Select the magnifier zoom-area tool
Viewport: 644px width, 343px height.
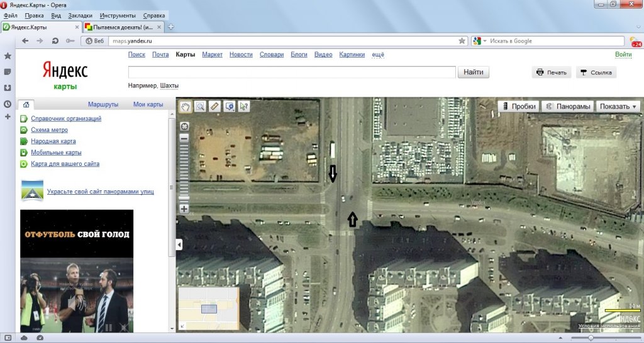[200, 107]
